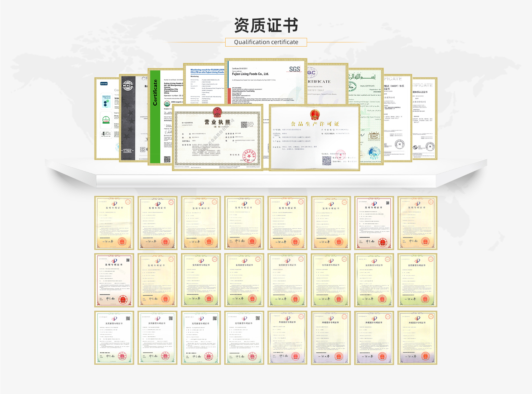Viewport: 532px width, 394px height.
Task: Open the third 外观设计专利证书 in bottom row
Action: click(374, 338)
